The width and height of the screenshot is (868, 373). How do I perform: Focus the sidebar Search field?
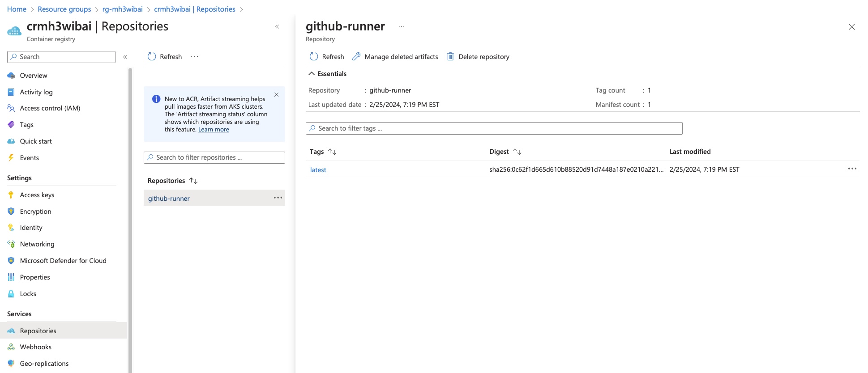(61, 57)
